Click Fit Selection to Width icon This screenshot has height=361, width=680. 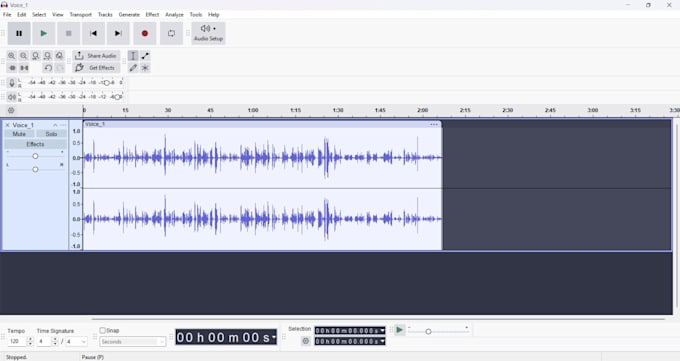[36, 56]
